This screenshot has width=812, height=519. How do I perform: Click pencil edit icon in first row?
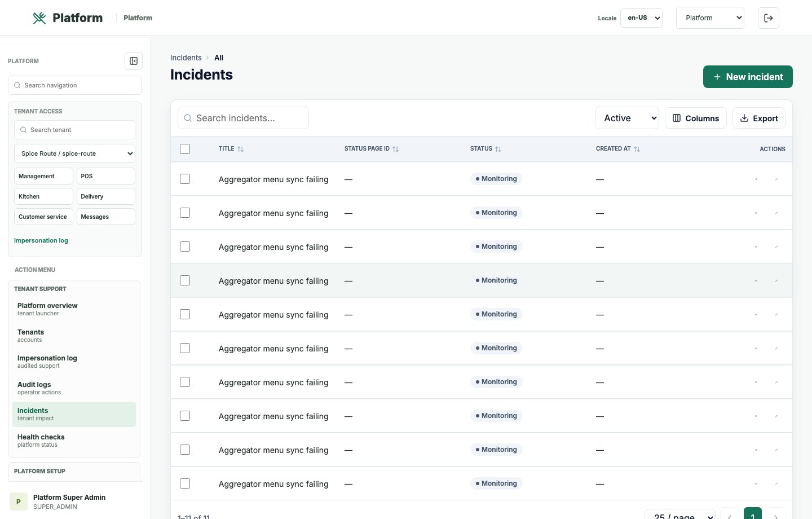776,179
